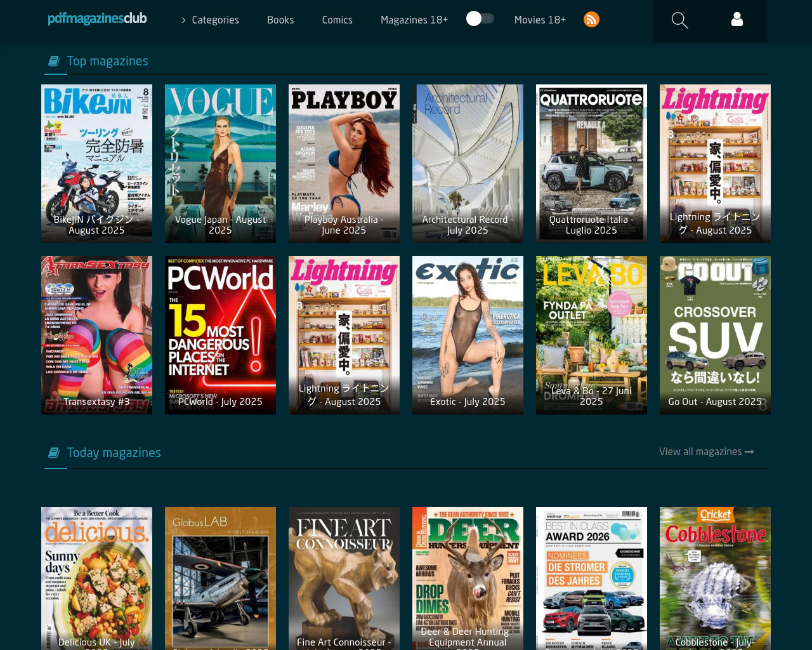Click the pdfmagazinesclub logo
The height and width of the screenshot is (650, 812).
click(97, 18)
